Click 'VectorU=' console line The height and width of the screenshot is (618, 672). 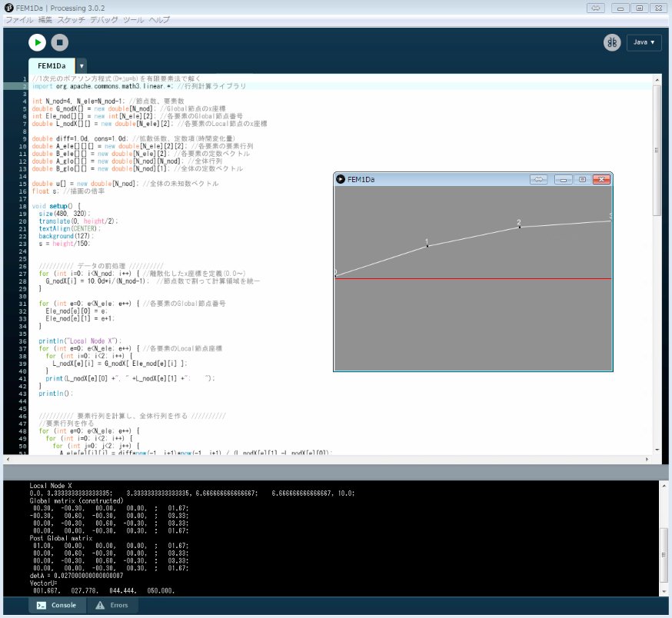(43, 583)
